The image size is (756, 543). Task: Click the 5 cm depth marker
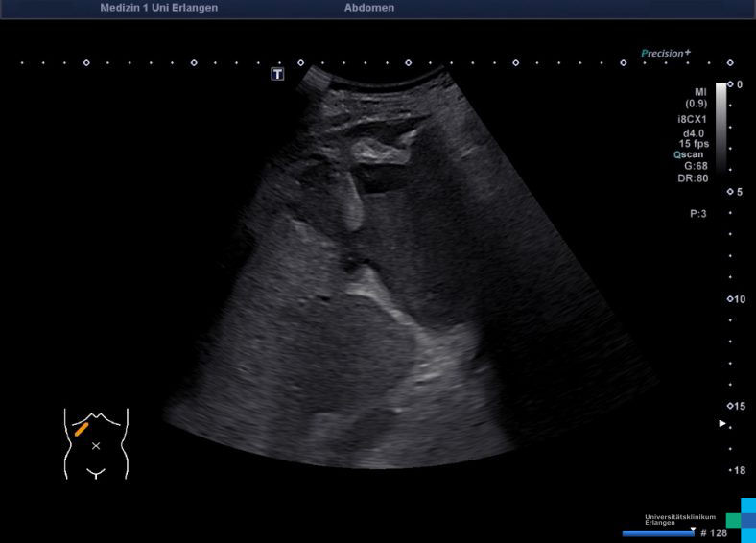[x=730, y=192]
